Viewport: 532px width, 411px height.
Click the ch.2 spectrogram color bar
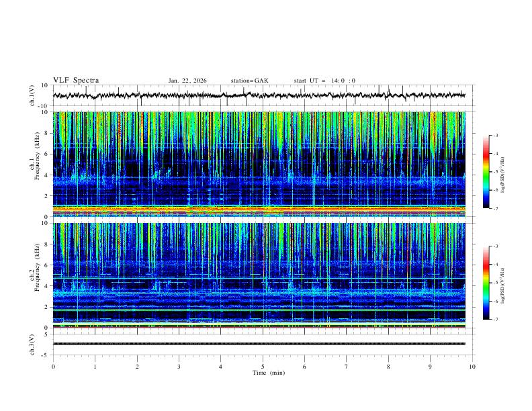point(486,283)
